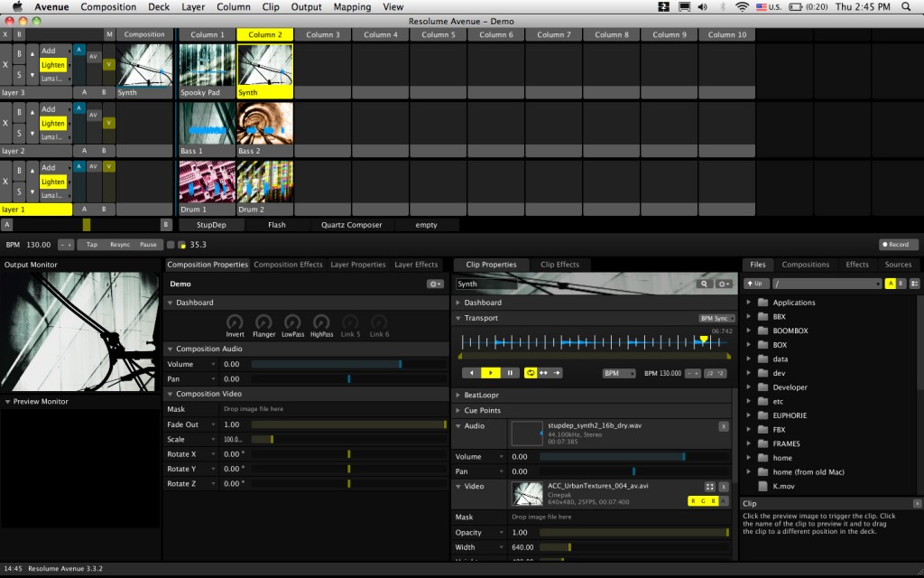The width and height of the screenshot is (924, 578).
Task: Toggle the Record button
Action: 895,244
